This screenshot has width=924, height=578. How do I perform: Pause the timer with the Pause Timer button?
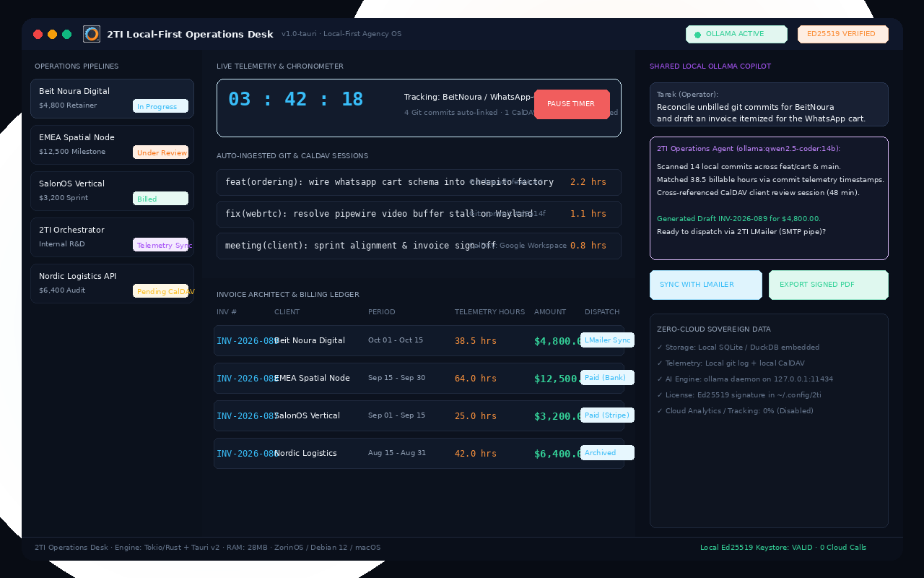572,104
